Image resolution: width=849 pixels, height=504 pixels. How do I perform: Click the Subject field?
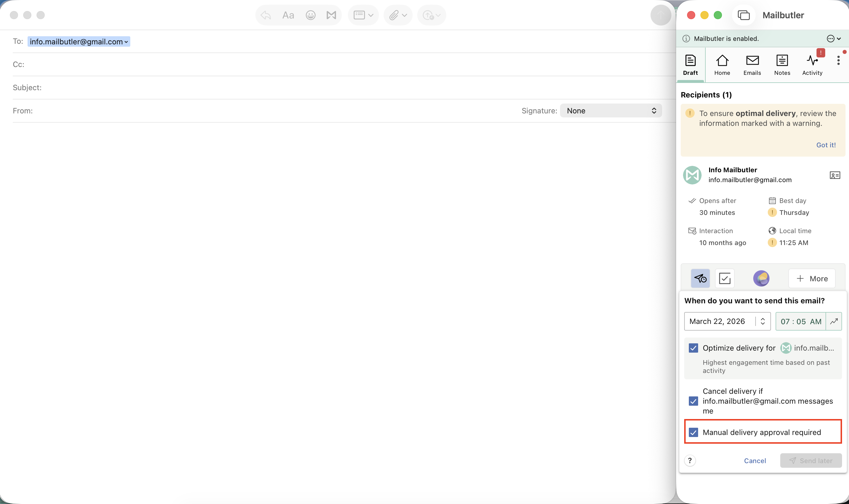click(343, 88)
